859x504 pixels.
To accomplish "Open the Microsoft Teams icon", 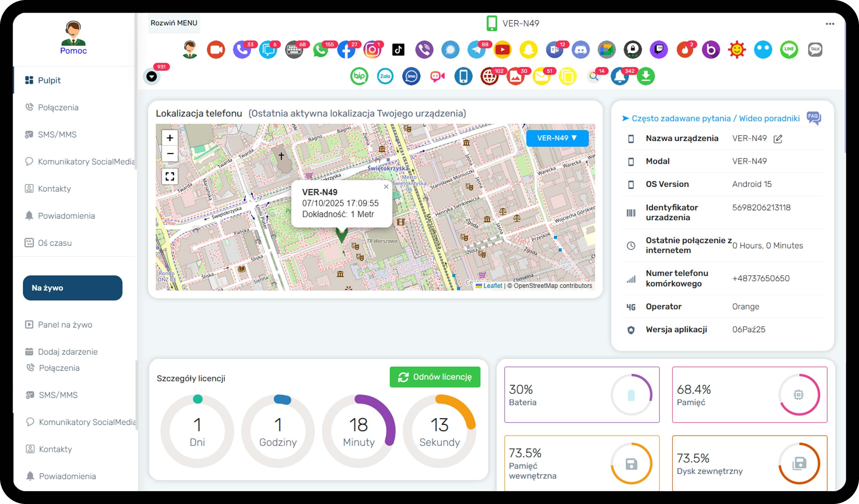I will tap(555, 50).
